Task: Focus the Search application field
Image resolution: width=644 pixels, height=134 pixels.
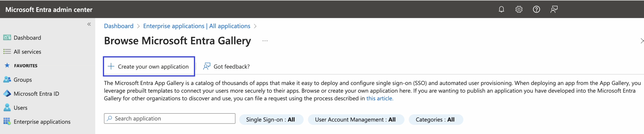Action: [x=170, y=119]
